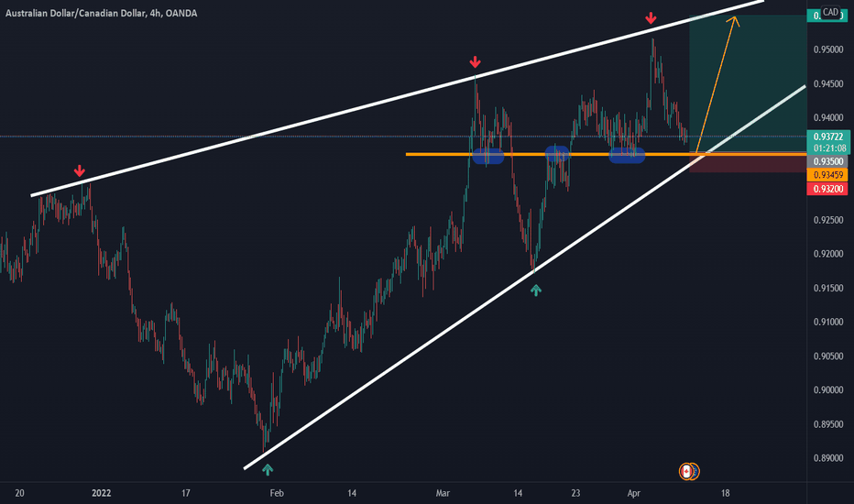Click the 0.91000 price axis label
This screenshot has height=504, width=854.
(x=827, y=322)
